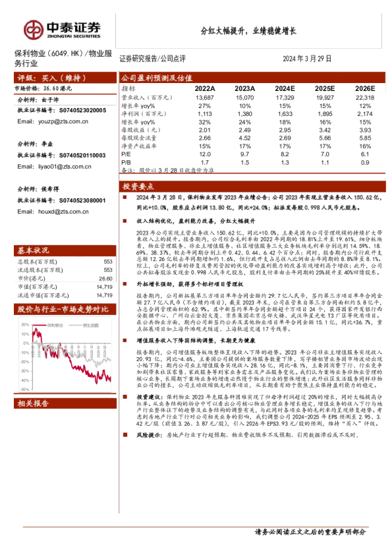Click the 基本状况 section header
The height and width of the screenshot is (555, 392).
[x=65, y=250]
